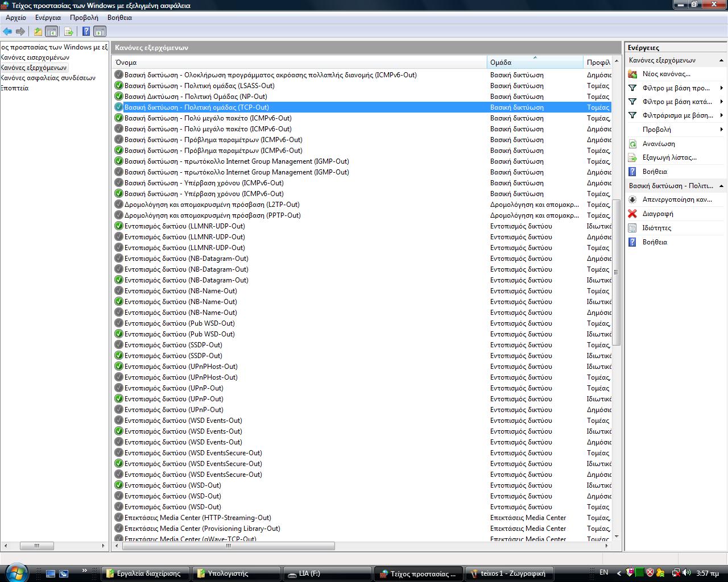Open Help via the blue question-mark toolbar icon

[x=86, y=32]
